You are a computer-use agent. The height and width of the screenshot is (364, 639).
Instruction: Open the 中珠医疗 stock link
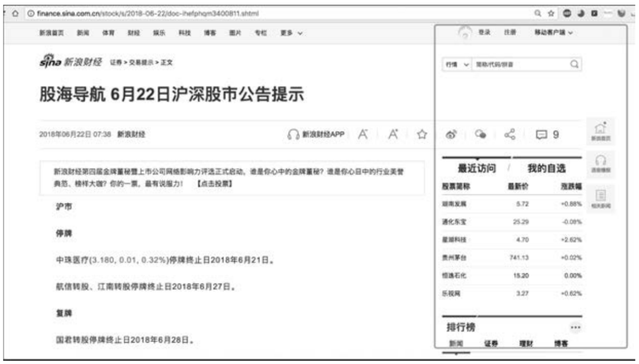coord(72,260)
